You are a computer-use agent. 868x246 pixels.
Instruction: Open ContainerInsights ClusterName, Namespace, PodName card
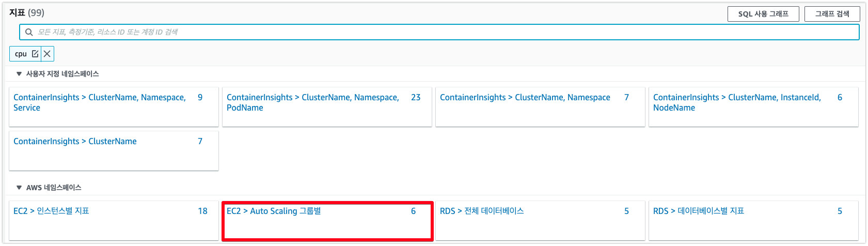point(327,106)
